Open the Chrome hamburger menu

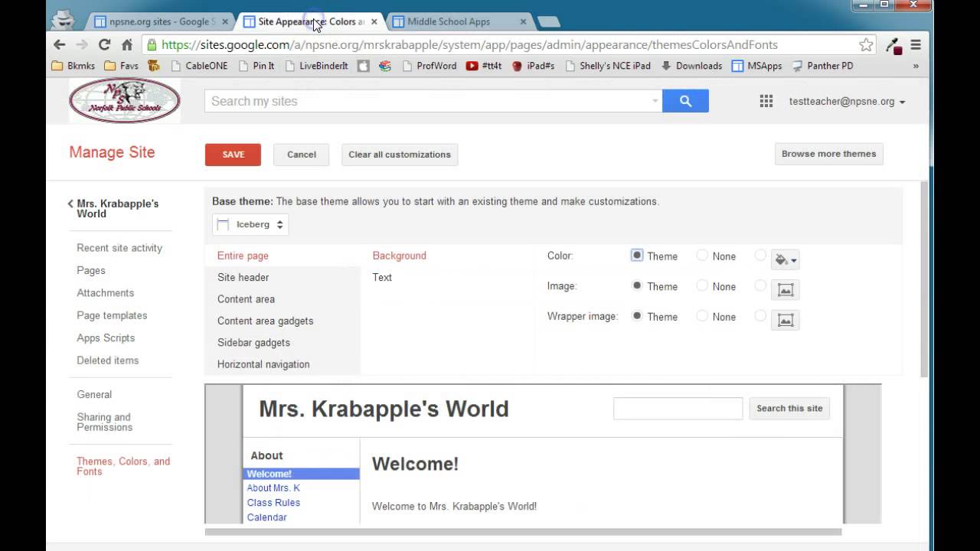916,44
